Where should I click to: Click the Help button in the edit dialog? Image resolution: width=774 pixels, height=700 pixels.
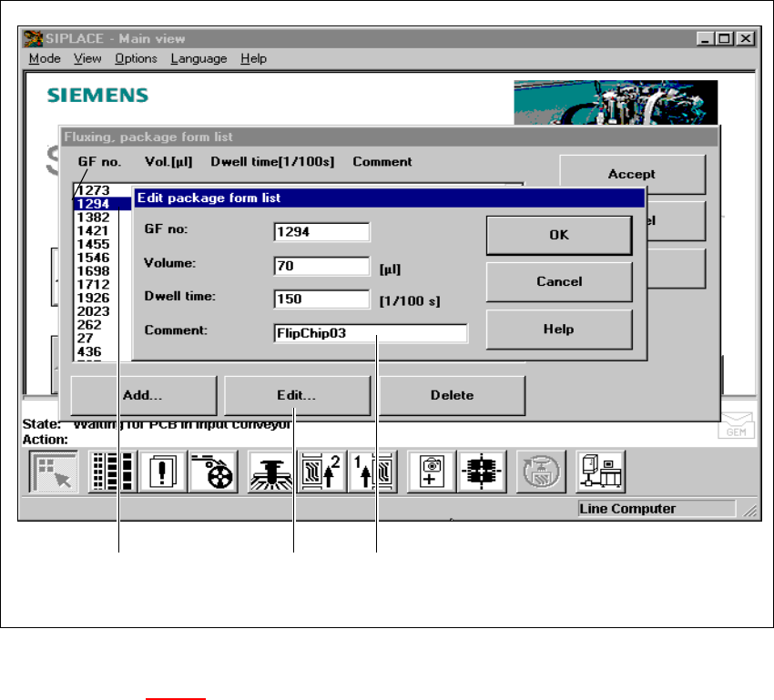[559, 330]
